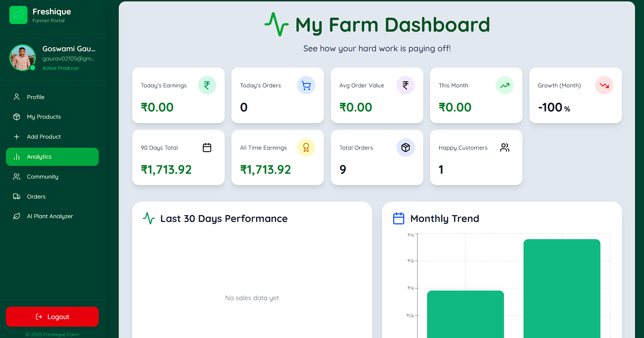
Task: Click the taller bar in Monthly Trend chart
Action: [x=562, y=288]
